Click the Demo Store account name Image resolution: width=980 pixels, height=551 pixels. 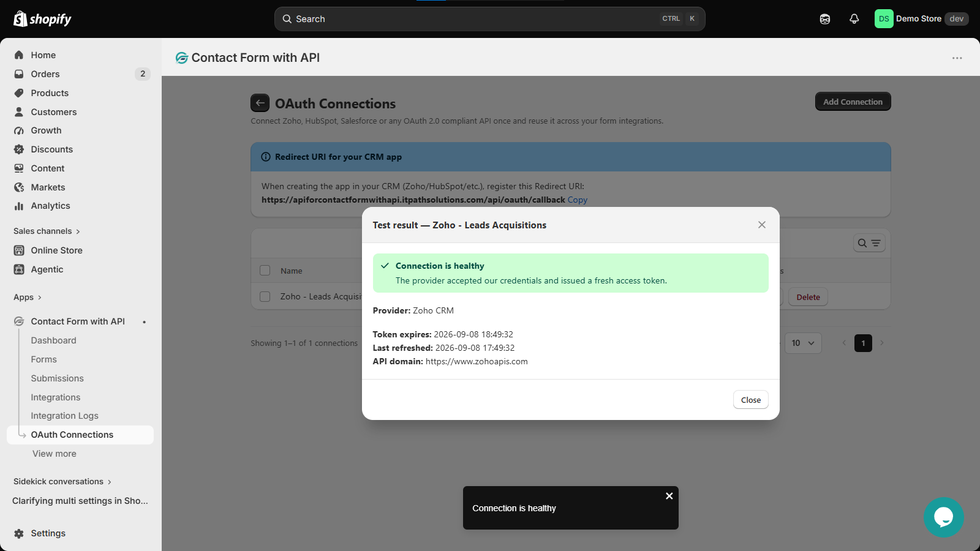919,19
